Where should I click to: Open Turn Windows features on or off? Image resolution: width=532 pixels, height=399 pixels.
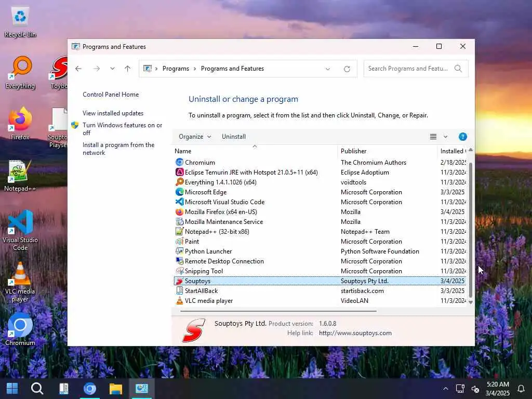(x=122, y=129)
